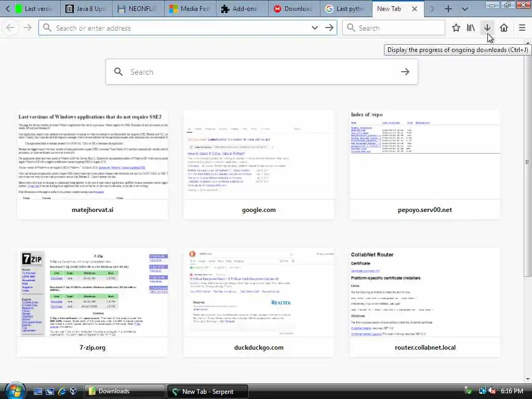Click the VirtualBox cube quick launch icon
532x399 pixels.
click(x=73, y=391)
